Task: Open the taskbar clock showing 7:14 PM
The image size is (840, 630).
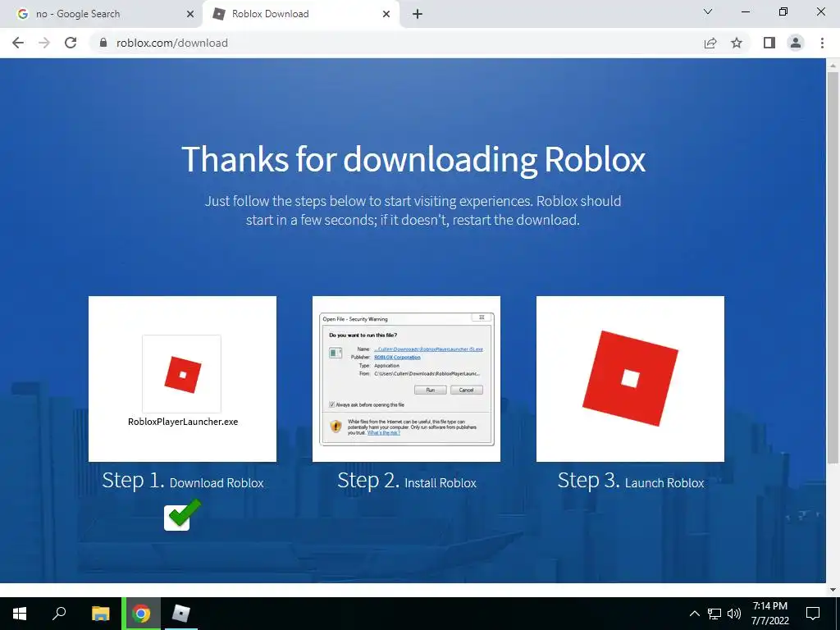Action: (x=769, y=614)
